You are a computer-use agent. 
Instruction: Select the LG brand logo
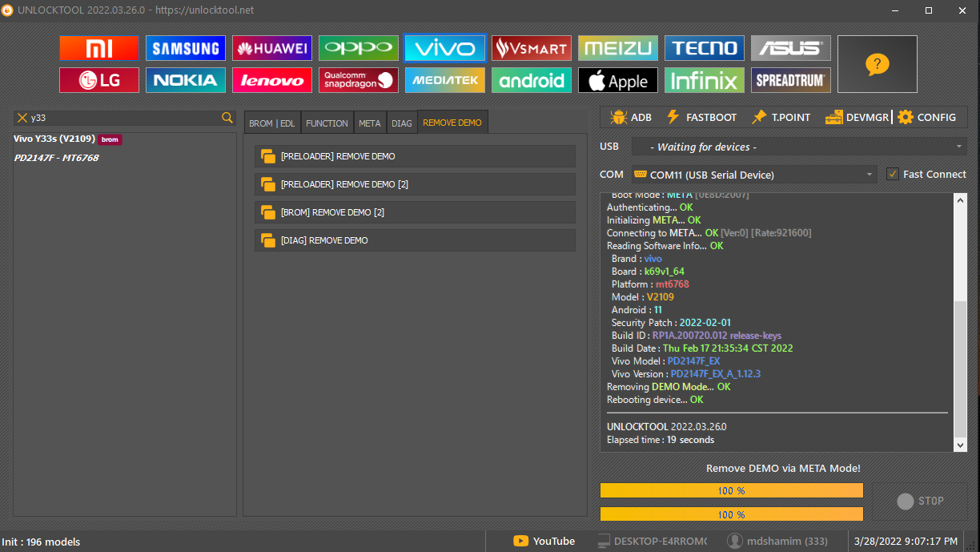pyautogui.click(x=99, y=80)
